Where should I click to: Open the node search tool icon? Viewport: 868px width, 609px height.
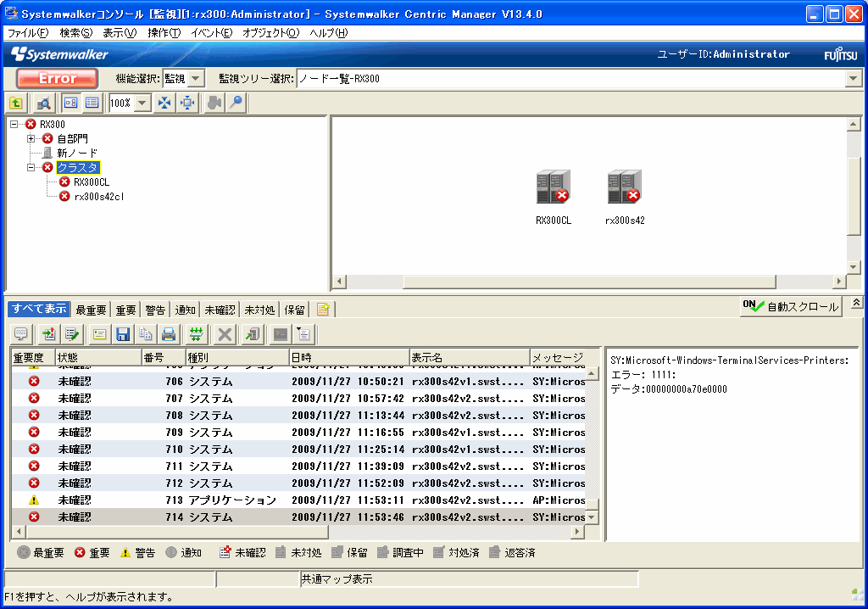[x=43, y=103]
